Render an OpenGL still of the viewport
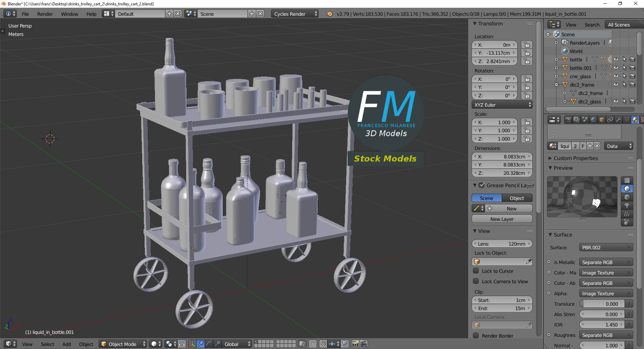The width and height of the screenshot is (644, 349). tap(355, 344)
